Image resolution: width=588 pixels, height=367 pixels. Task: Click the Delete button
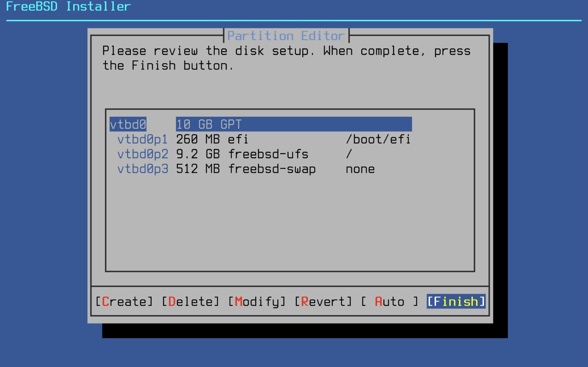click(191, 301)
